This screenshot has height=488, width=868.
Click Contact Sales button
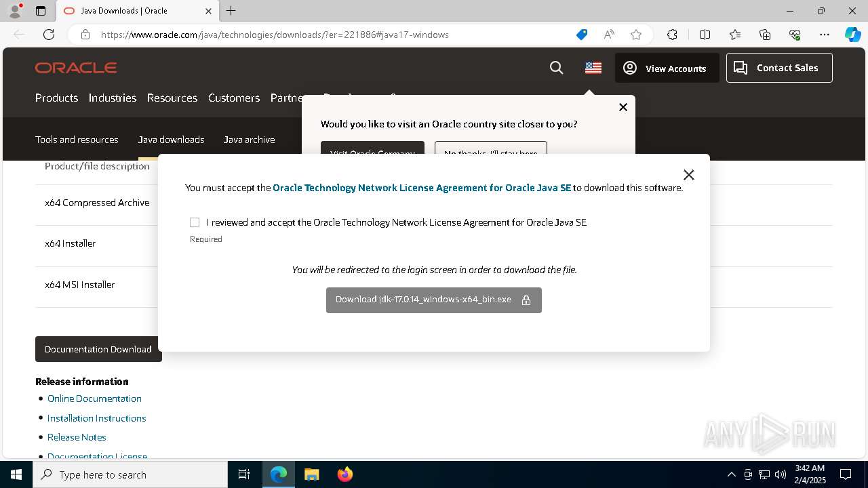point(779,68)
